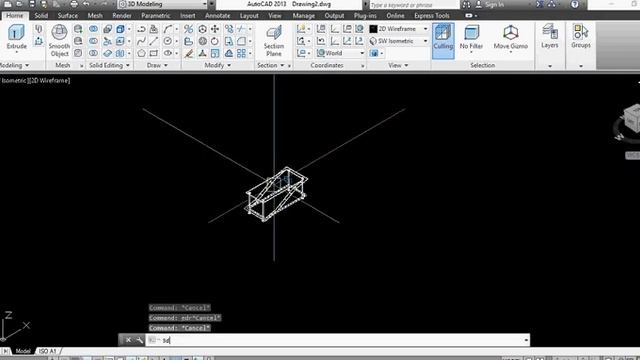This screenshot has width=640, height=360.
Task: Close the command line with X button
Action: coord(128,340)
